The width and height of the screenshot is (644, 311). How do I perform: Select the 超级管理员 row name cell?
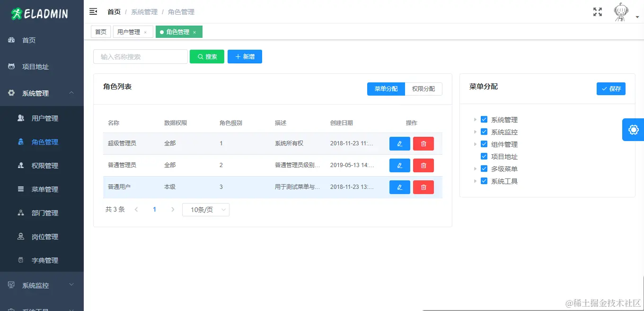[x=122, y=143]
